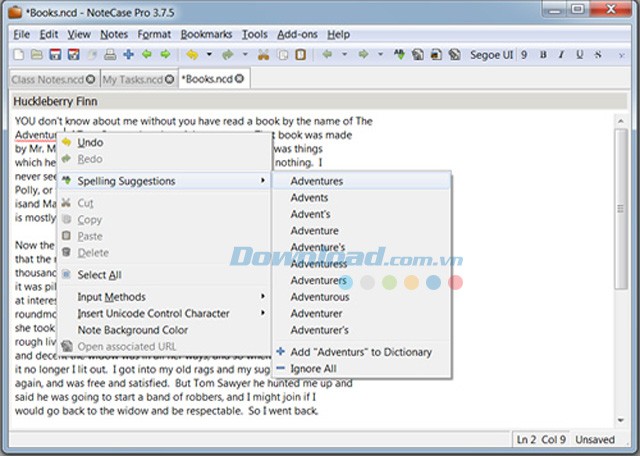Toggle Underline formatting
This screenshot has height=456, width=640.
(x=580, y=55)
